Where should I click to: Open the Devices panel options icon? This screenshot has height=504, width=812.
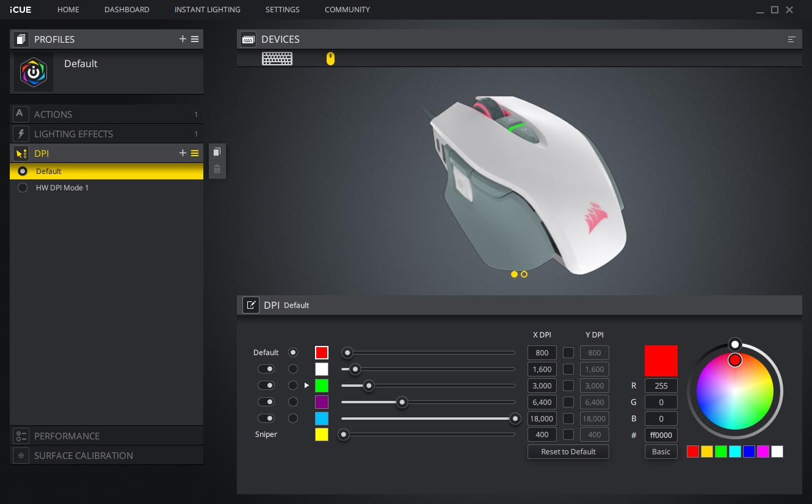792,39
